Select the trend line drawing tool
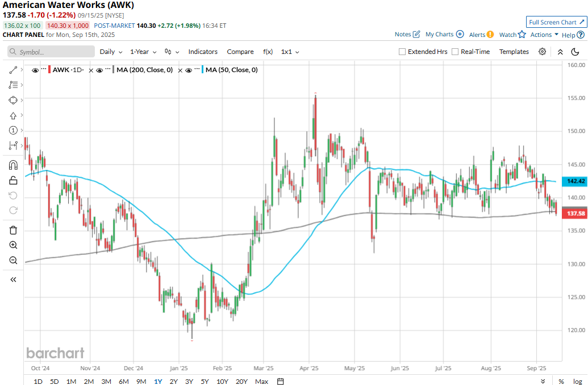The height and width of the screenshot is (385, 588). coord(13,70)
